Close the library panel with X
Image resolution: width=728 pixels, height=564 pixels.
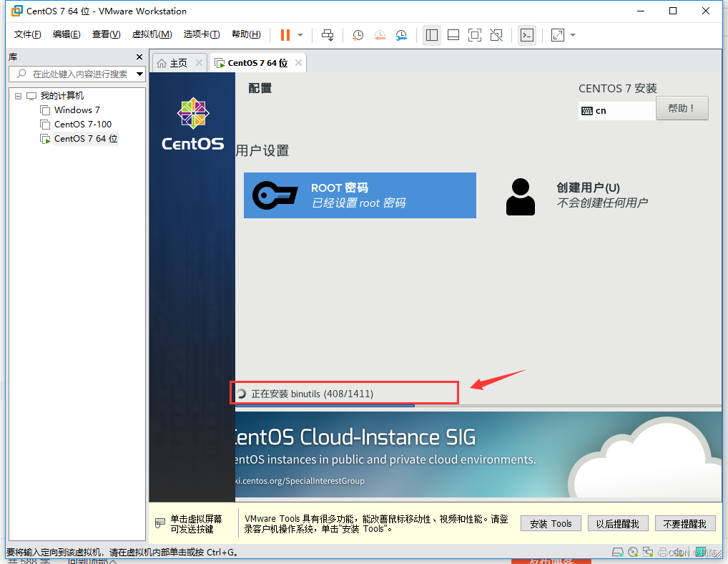coord(139,57)
